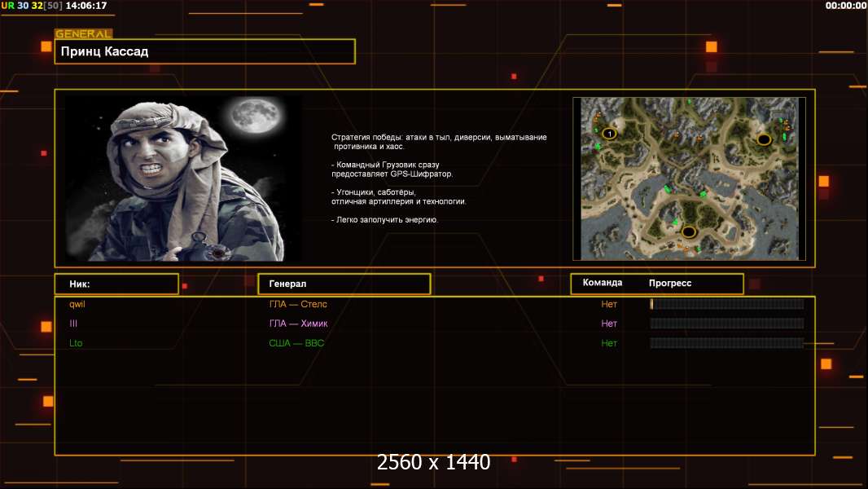Select player nickname Lto
This screenshot has width=868, height=489.
(x=76, y=343)
